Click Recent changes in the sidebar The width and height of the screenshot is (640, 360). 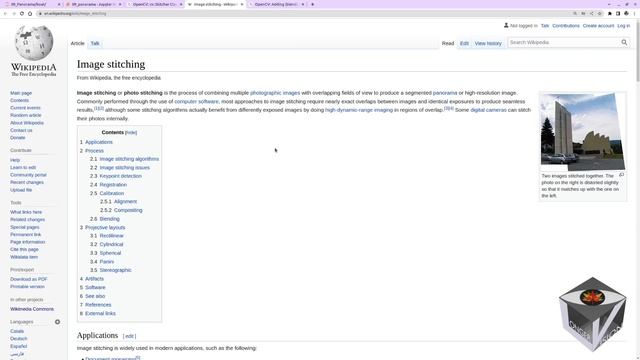click(27, 182)
